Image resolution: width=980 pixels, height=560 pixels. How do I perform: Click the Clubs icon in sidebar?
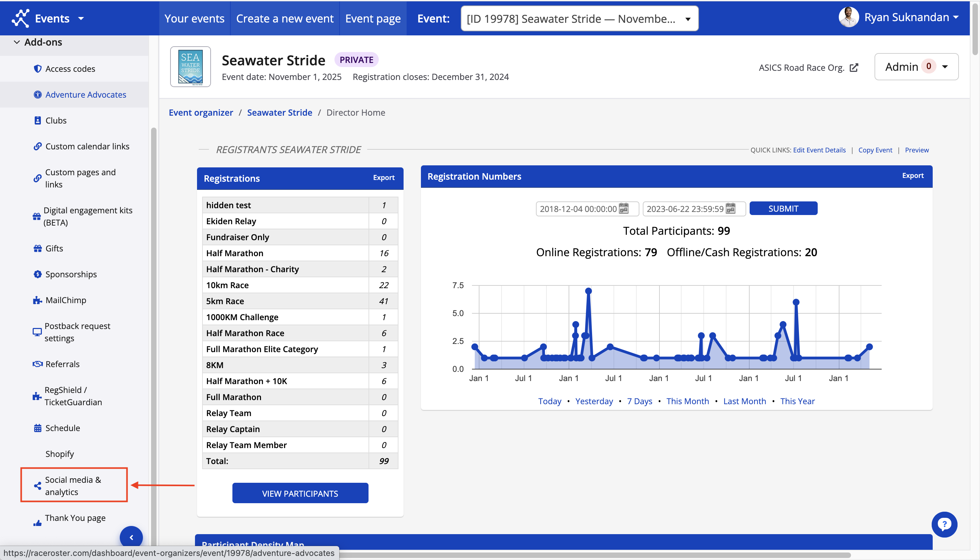click(37, 120)
